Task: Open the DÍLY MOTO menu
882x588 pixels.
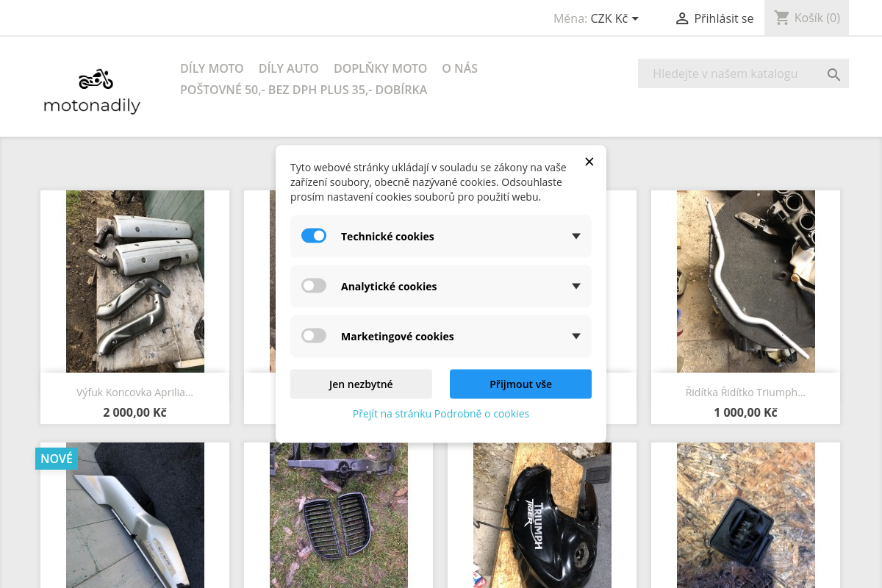Action: [x=212, y=68]
